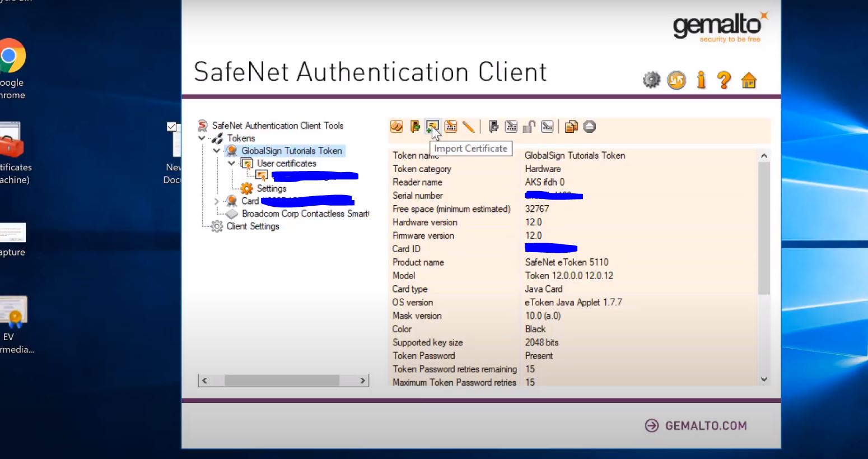The image size is (868, 459).
Task: Click the Color value Black
Action: coord(535,329)
